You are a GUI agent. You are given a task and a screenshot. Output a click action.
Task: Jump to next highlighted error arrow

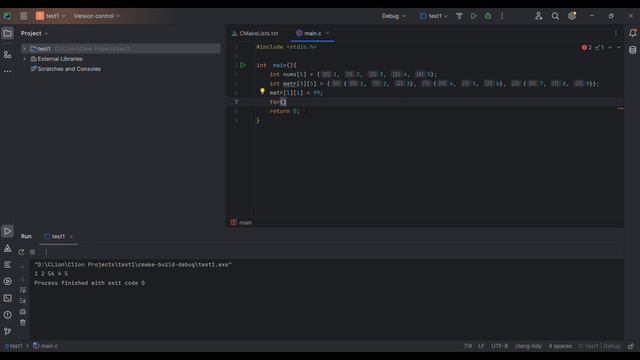[619, 47]
